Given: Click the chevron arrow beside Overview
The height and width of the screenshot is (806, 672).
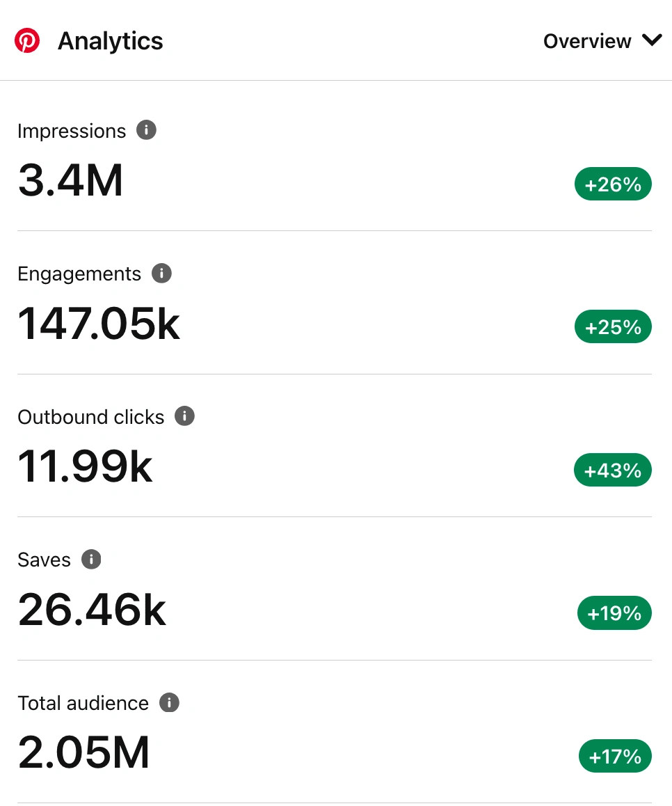Looking at the screenshot, I should (x=652, y=40).
